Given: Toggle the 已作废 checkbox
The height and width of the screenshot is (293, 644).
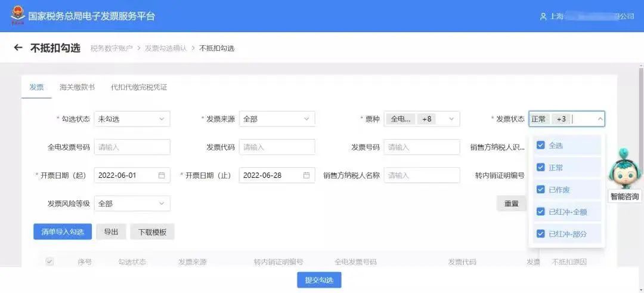Looking at the screenshot, I should [541, 189].
